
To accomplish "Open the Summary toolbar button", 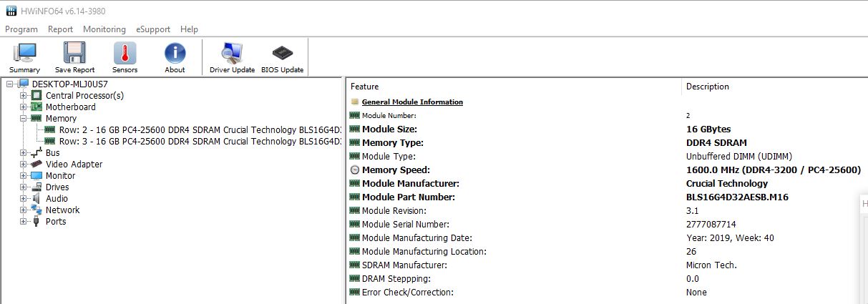I will 25,58.
